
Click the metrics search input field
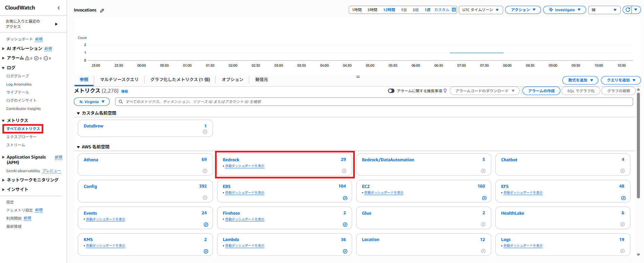(374, 102)
